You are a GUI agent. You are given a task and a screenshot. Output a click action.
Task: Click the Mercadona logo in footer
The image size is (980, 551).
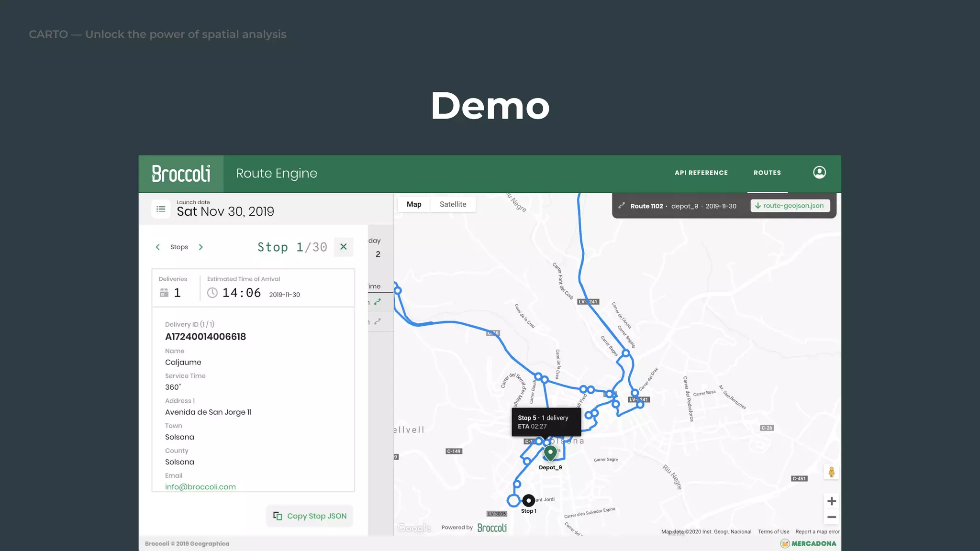[x=808, y=543]
